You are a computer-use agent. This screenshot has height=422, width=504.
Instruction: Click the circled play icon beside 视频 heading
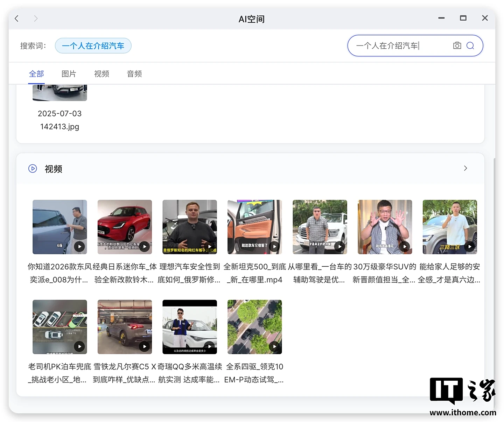pyautogui.click(x=33, y=169)
